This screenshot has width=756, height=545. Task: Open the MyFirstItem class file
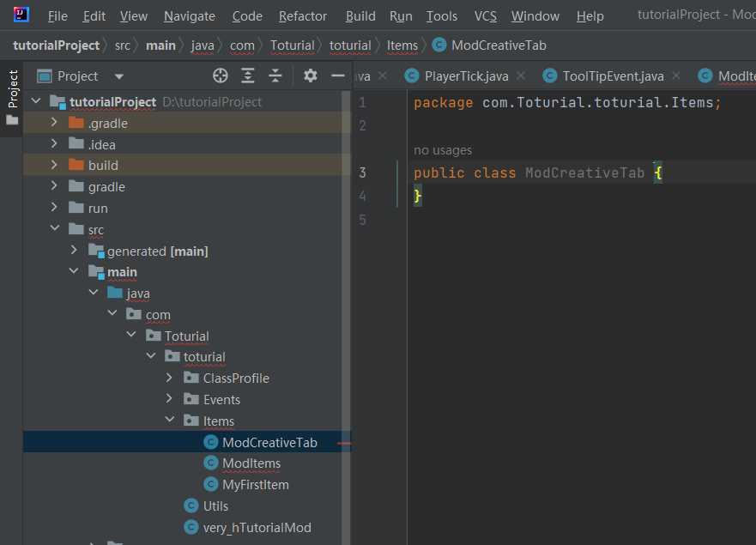pyautogui.click(x=256, y=485)
